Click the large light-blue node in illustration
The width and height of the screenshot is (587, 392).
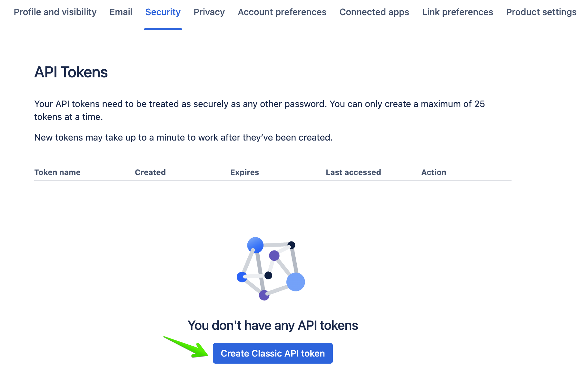click(x=296, y=282)
